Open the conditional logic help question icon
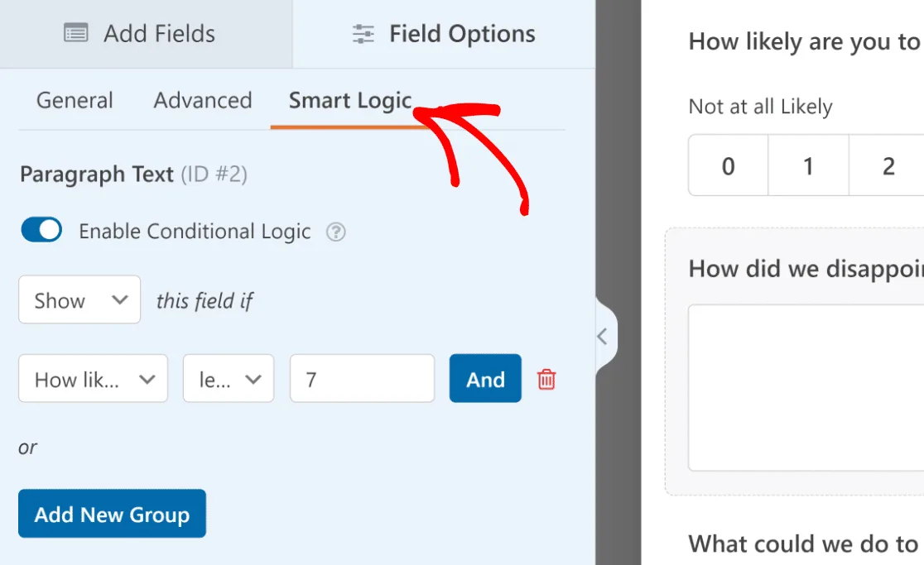 336,232
